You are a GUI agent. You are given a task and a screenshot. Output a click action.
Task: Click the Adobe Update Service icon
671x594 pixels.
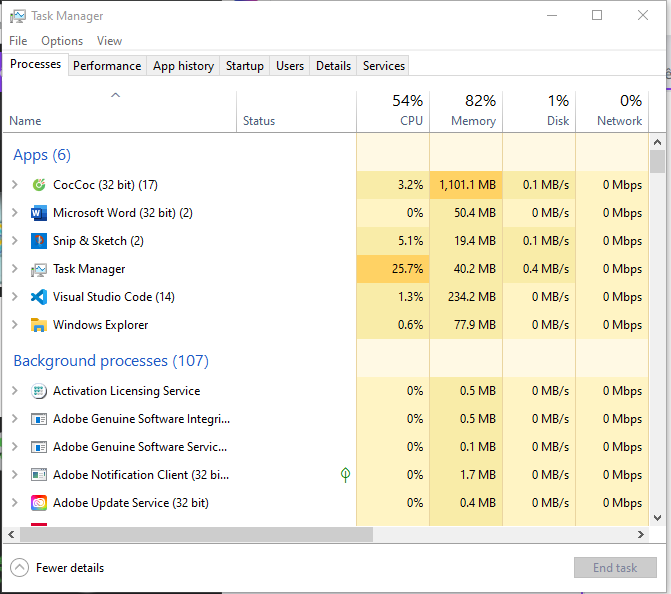(39, 503)
